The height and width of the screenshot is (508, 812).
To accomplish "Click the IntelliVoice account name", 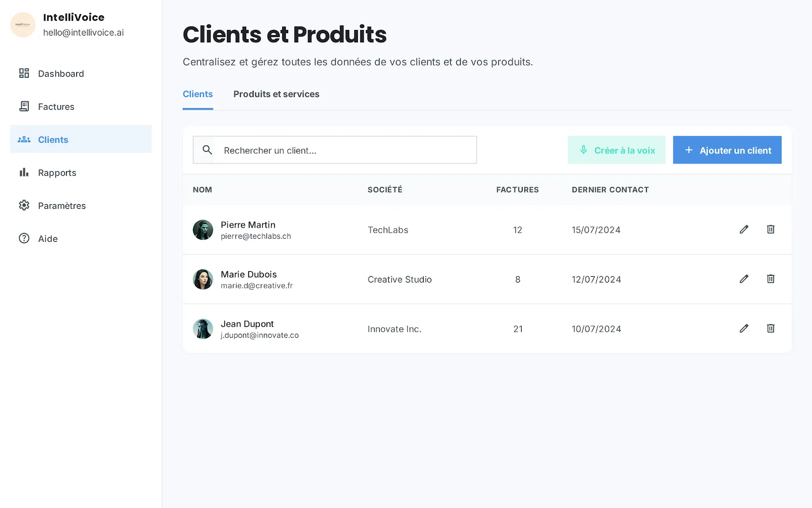I will click(74, 17).
